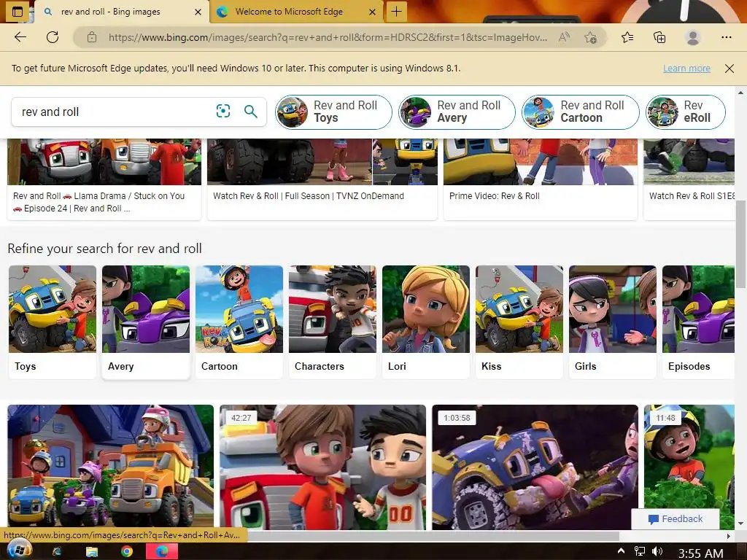Viewport: 747px width, 560px height.
Task: Open Microsoft Edge taskbar icon
Action: pyautogui.click(x=161, y=551)
